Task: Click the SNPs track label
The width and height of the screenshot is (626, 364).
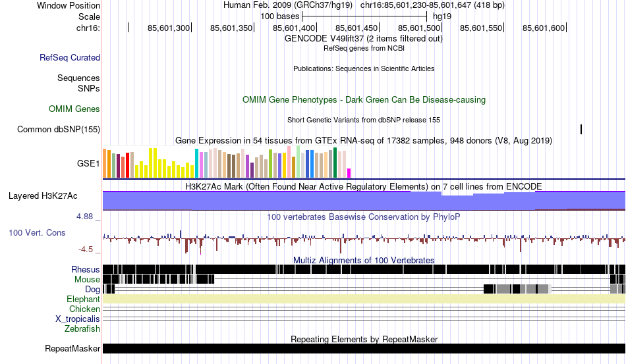Action: click(x=89, y=88)
